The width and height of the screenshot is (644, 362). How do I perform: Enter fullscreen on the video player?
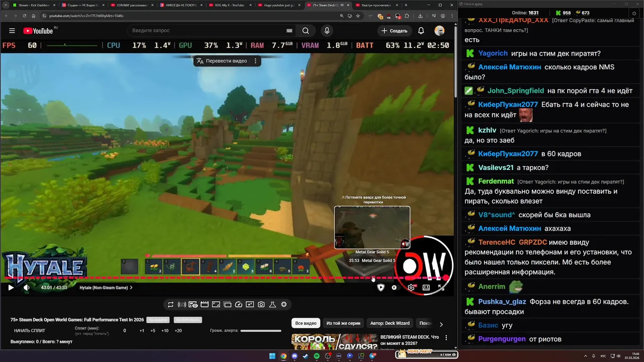tap(441, 288)
